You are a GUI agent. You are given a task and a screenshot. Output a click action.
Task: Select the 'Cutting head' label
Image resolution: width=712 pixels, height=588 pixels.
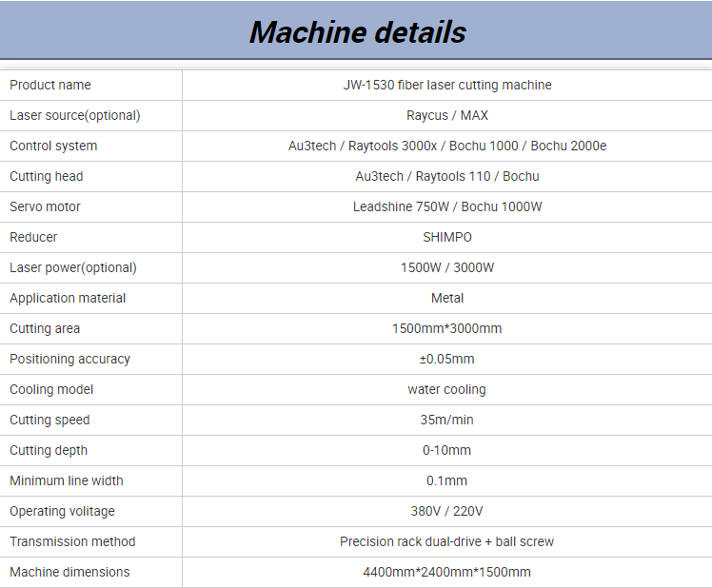tap(47, 176)
